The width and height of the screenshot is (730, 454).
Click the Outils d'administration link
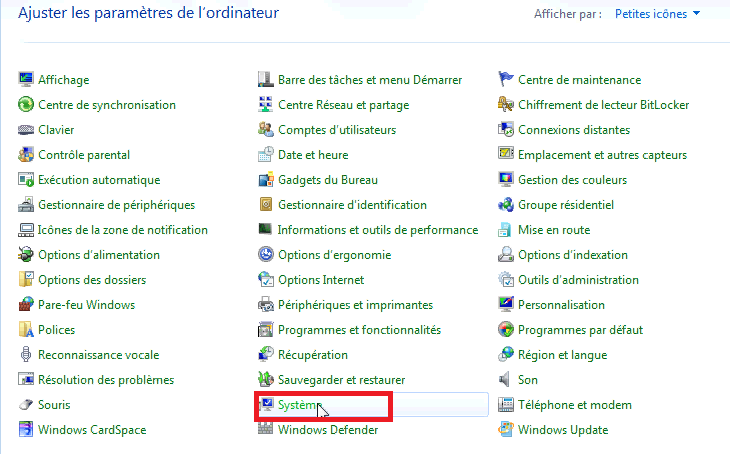(x=579, y=280)
